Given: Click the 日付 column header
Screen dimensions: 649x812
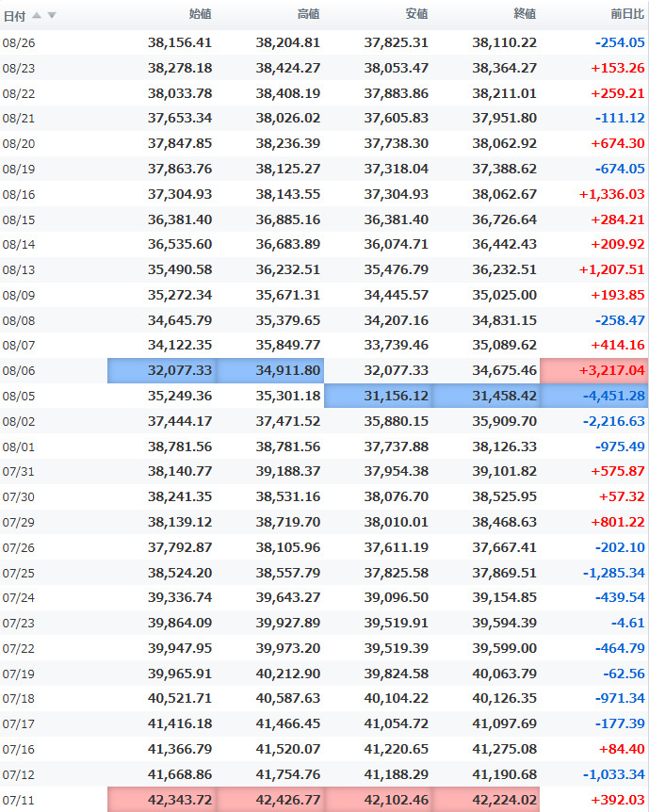Looking at the screenshot, I should click(x=14, y=16).
